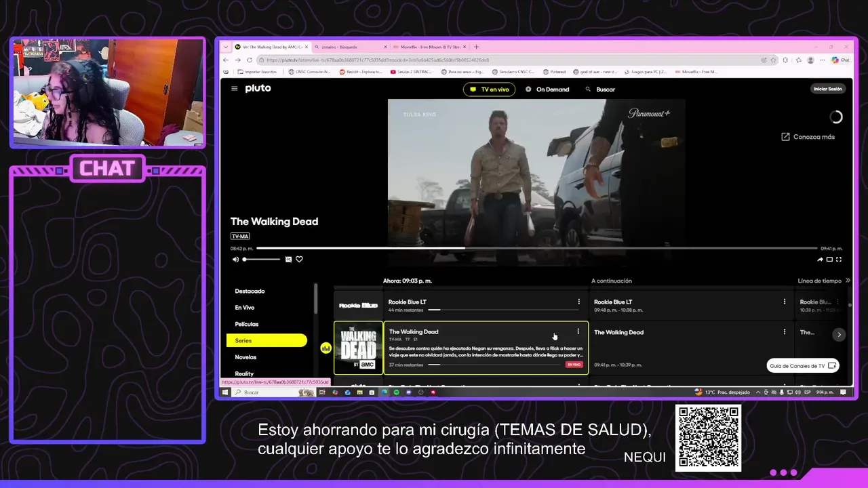
Task: Open The Walking Dead AMC thumbnail
Action: 358,348
